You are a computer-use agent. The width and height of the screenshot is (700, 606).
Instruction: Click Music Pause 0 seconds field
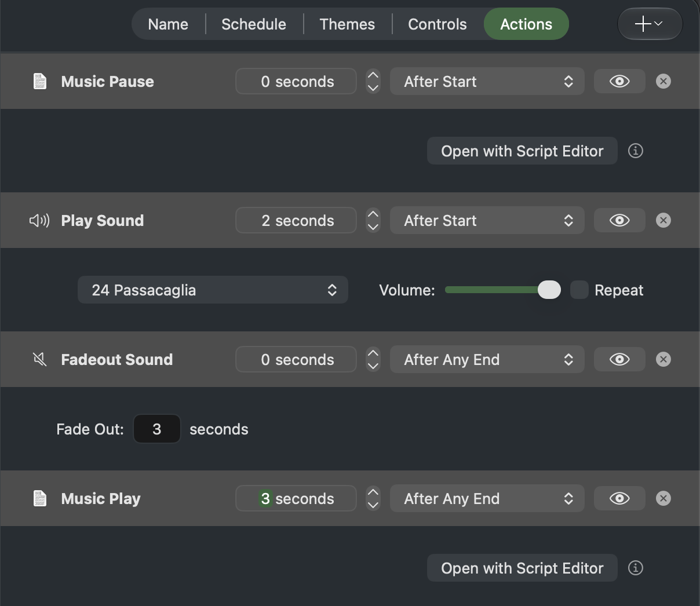[296, 81]
